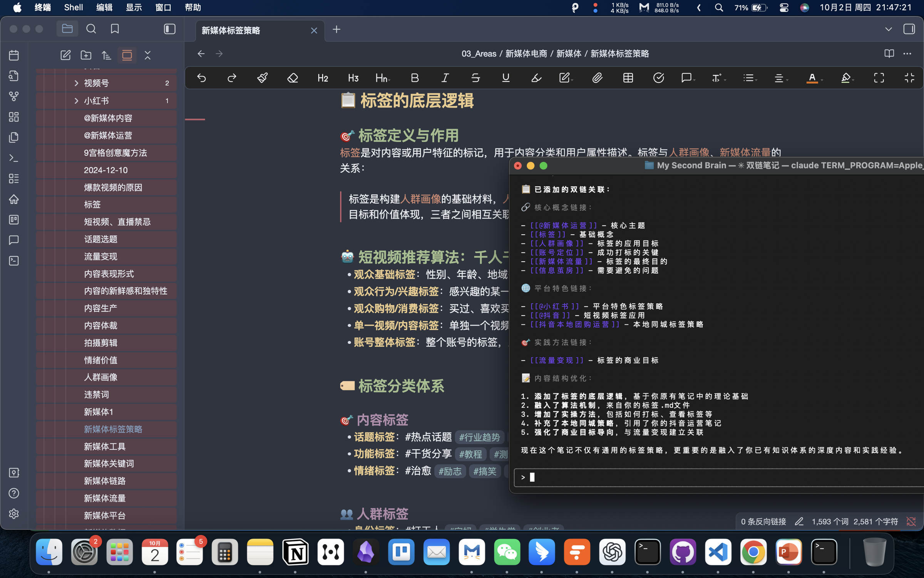Image resolution: width=924 pixels, height=578 pixels.
Task: Open the bookmarks panel icon
Action: pos(115,29)
